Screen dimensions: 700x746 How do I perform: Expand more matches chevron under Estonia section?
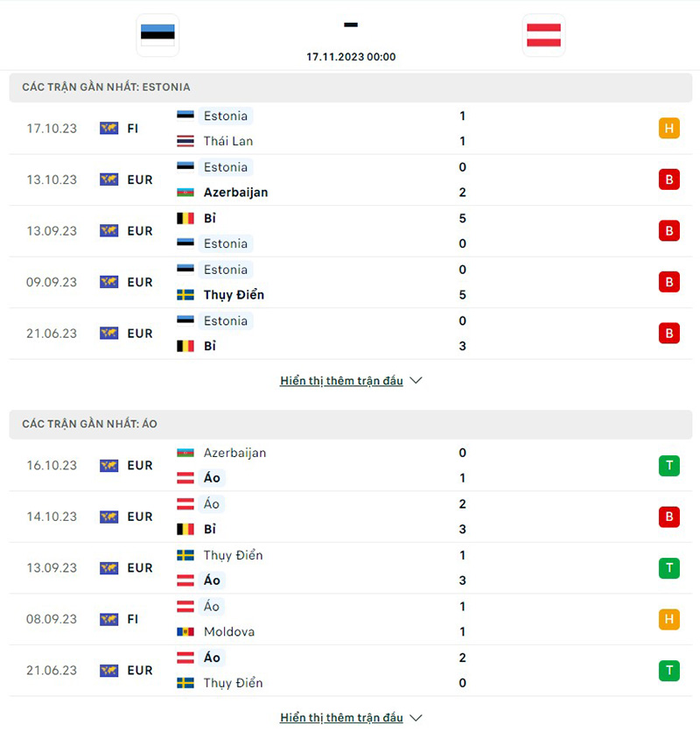coord(416,381)
